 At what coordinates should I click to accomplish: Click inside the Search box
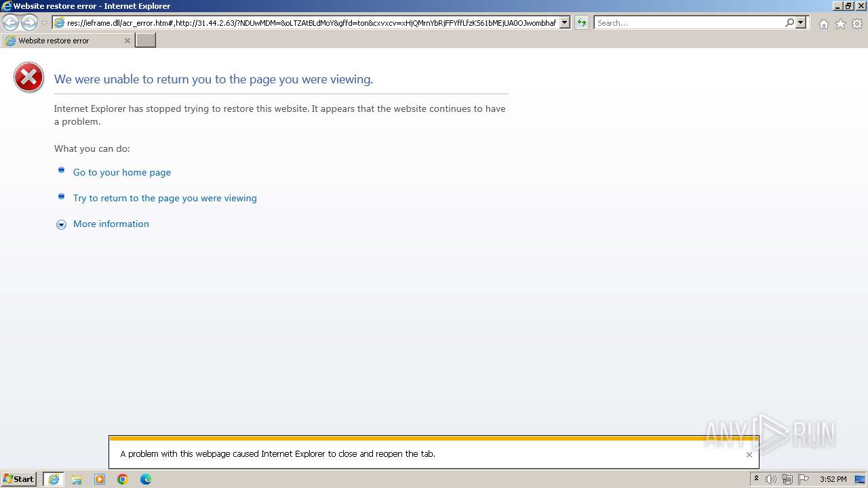coord(689,23)
